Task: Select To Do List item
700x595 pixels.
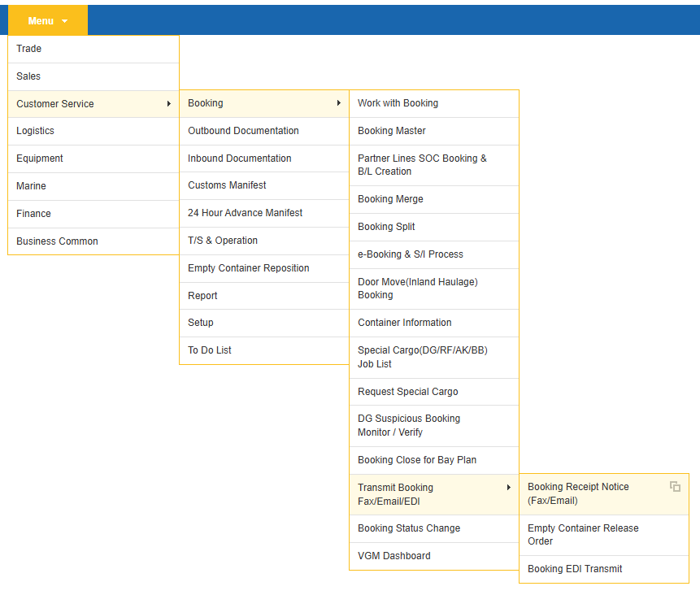Action: (264, 351)
